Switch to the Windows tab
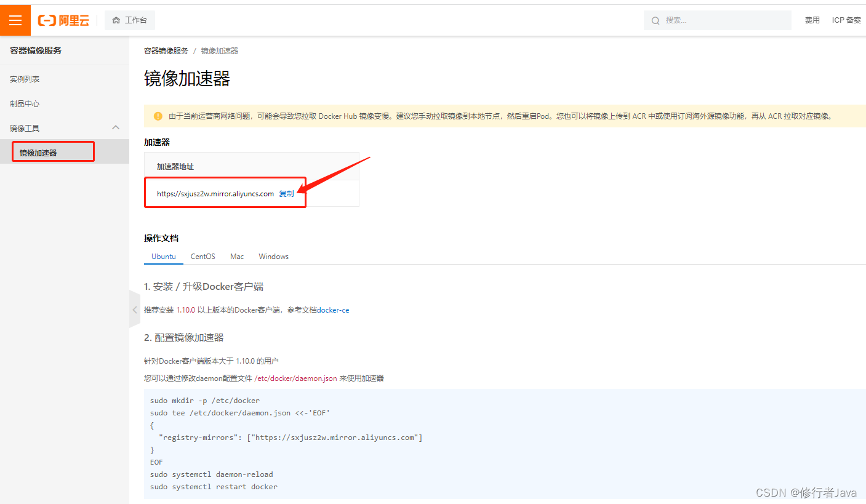The width and height of the screenshot is (866, 504). 274,257
